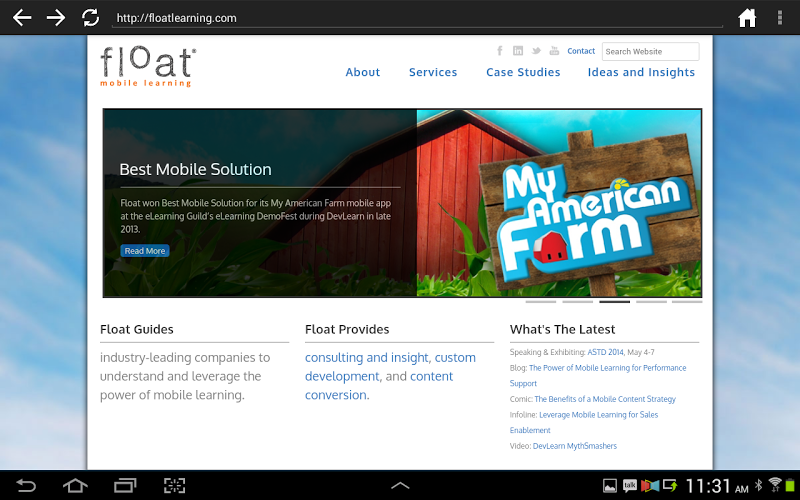
Task: Open Float's LinkedIn page icon
Action: (x=518, y=51)
